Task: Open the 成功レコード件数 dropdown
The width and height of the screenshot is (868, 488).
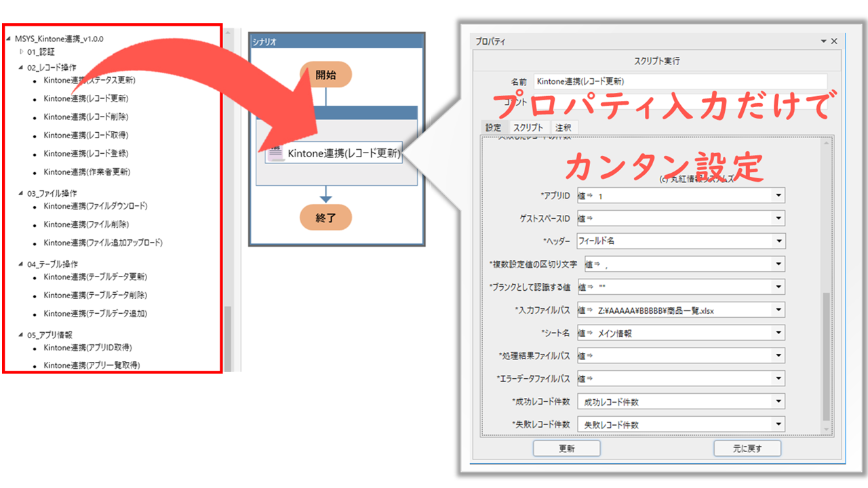Action: (681, 402)
